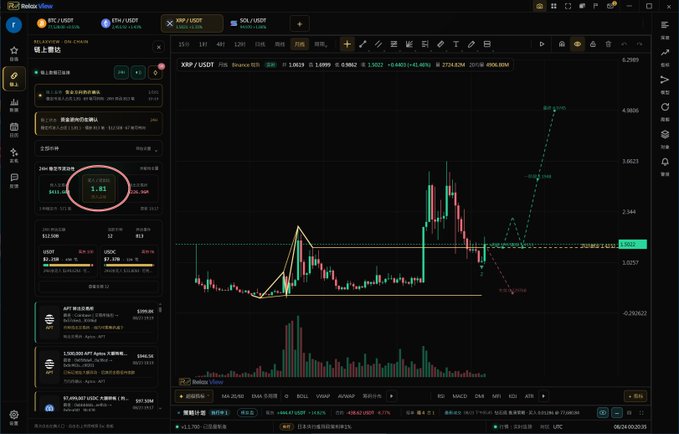Click the refresh icon in right sidebar
This screenshot has height=434, width=679.
pos(665,109)
